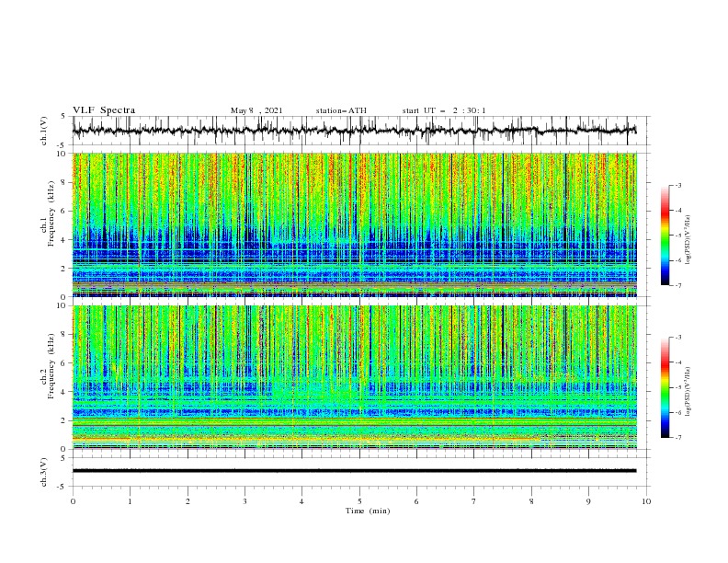Click time axis tick label '3'
Screen dimensions: 728x563
click(245, 501)
